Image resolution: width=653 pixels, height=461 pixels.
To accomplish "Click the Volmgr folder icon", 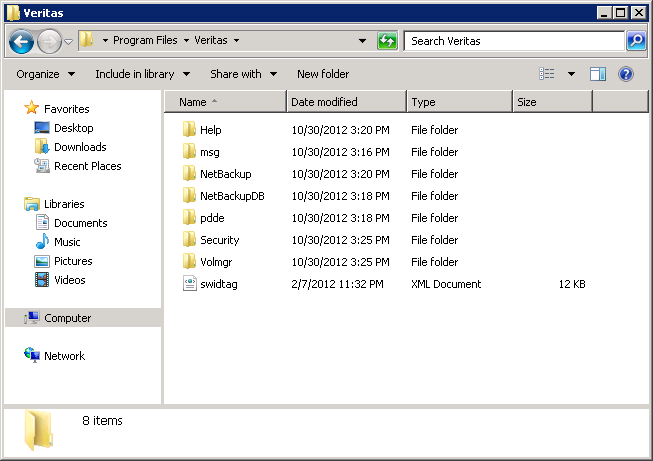I will (x=189, y=262).
